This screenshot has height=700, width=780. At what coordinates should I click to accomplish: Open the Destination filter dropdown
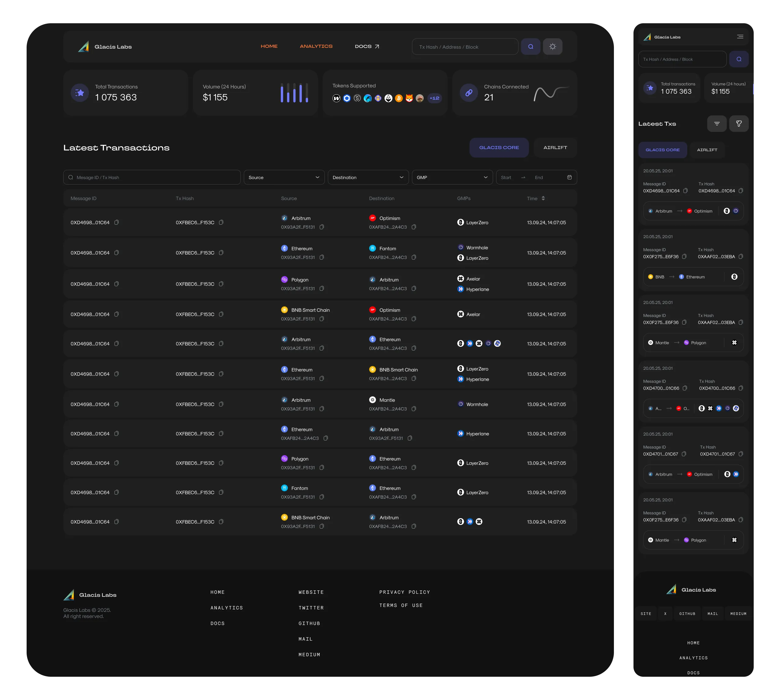pyautogui.click(x=368, y=177)
